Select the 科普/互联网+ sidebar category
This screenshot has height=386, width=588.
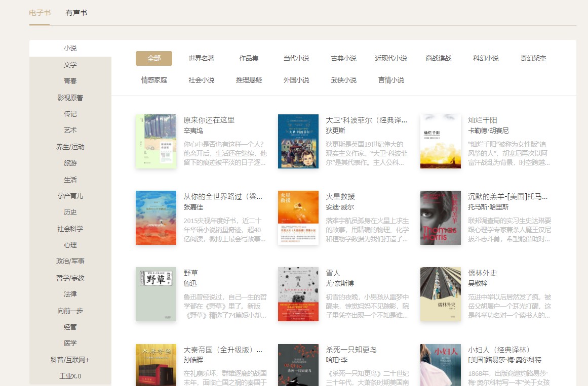pos(70,360)
